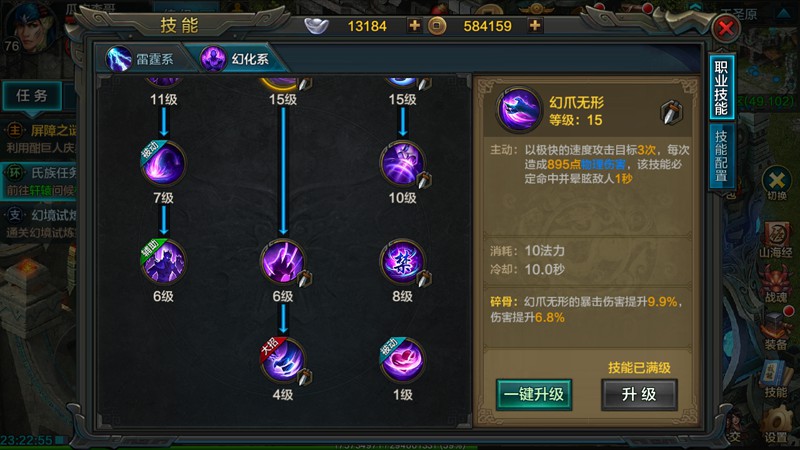This screenshot has width=800, height=450.
Task: Add coins with plus beside 584159
Action: pos(535,25)
